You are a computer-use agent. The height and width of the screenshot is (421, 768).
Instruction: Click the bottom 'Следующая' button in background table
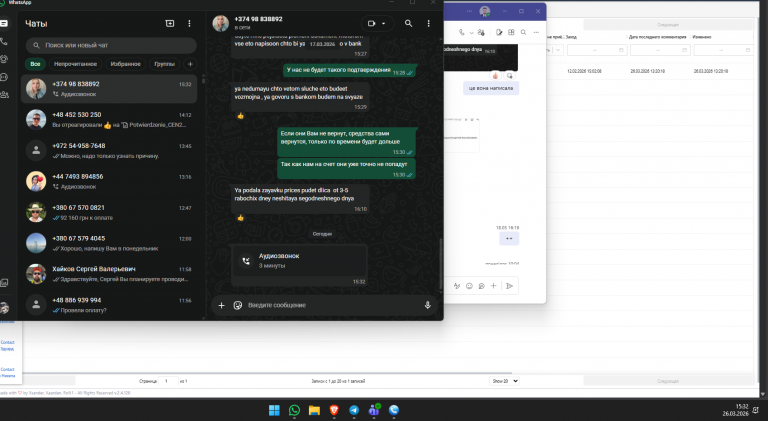[x=668, y=381]
